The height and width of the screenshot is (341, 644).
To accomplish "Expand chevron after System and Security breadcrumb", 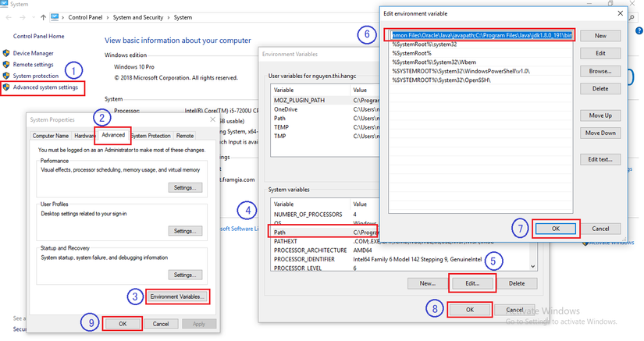I will click(169, 18).
